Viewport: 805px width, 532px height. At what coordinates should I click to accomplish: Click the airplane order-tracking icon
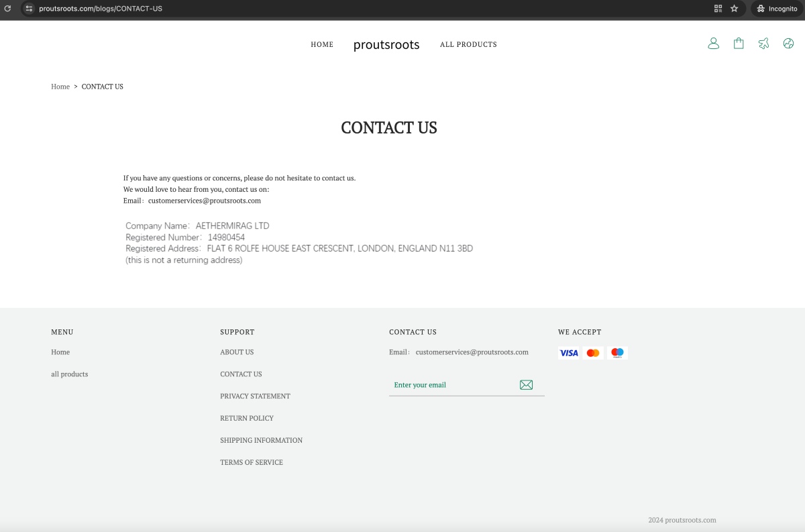pos(763,43)
